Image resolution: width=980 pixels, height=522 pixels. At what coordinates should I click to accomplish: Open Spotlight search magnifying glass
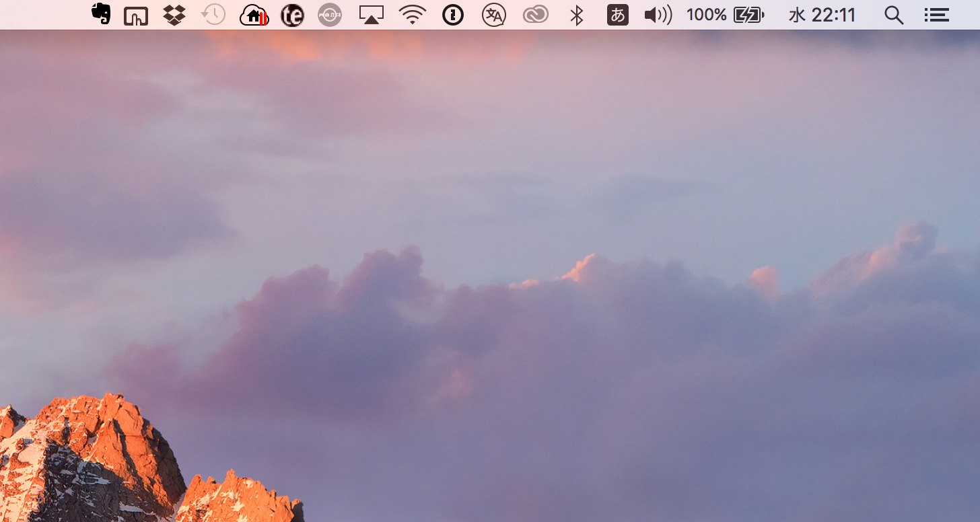pos(894,15)
